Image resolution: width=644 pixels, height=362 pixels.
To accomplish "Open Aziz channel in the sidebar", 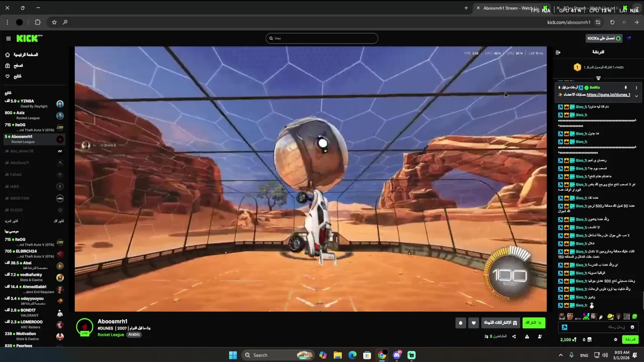I will click(x=34, y=115).
